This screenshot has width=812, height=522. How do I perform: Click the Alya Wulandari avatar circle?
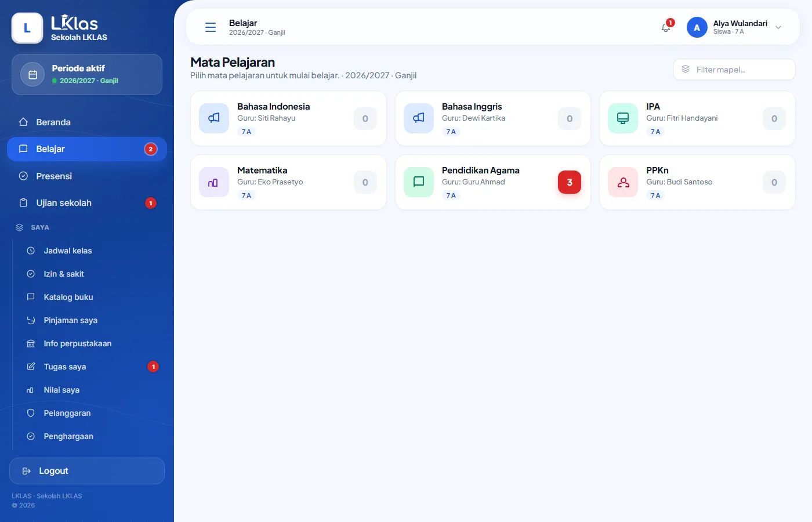697,27
